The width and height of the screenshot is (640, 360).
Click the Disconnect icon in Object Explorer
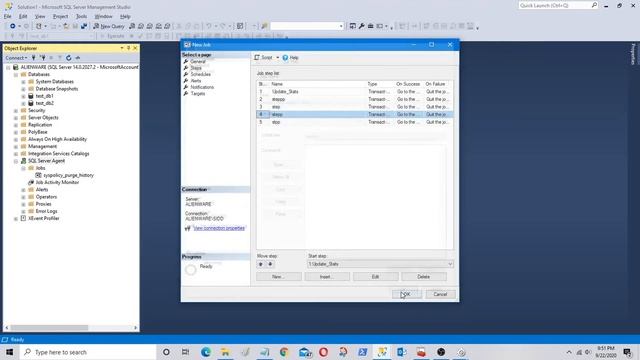coord(42,58)
